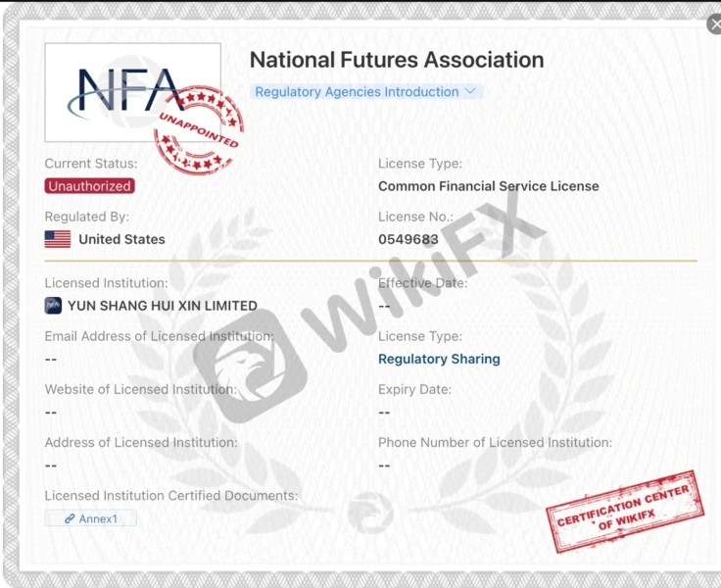The height and width of the screenshot is (588, 721).
Task: Select license number 0549683
Action: point(409,239)
